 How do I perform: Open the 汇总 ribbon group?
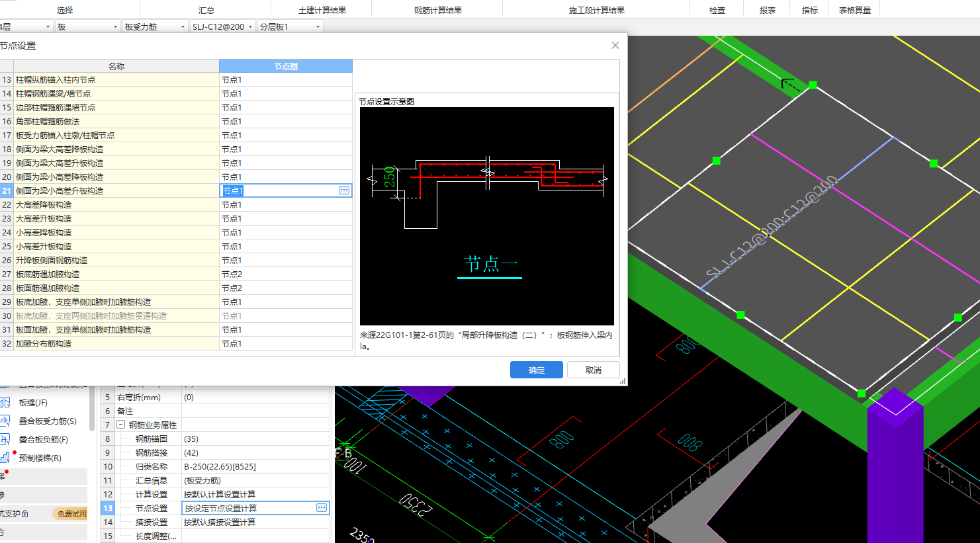[x=206, y=10]
